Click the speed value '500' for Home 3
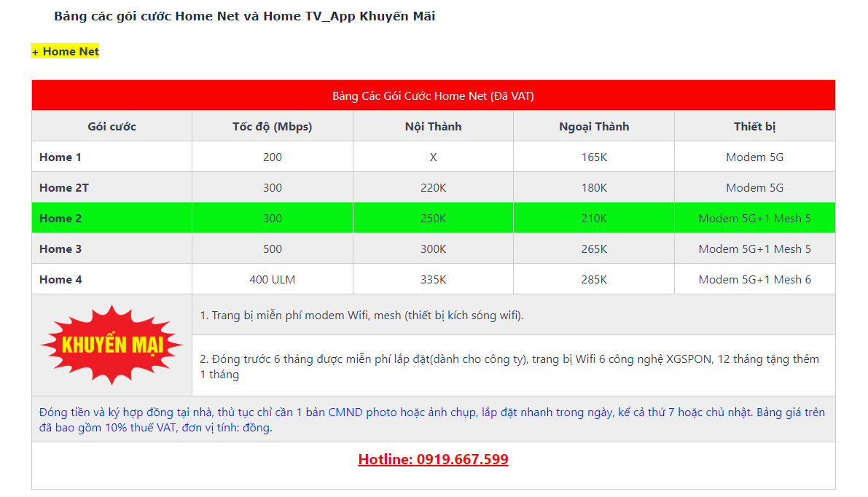Viewport: 868px width, 497px height. (x=273, y=249)
